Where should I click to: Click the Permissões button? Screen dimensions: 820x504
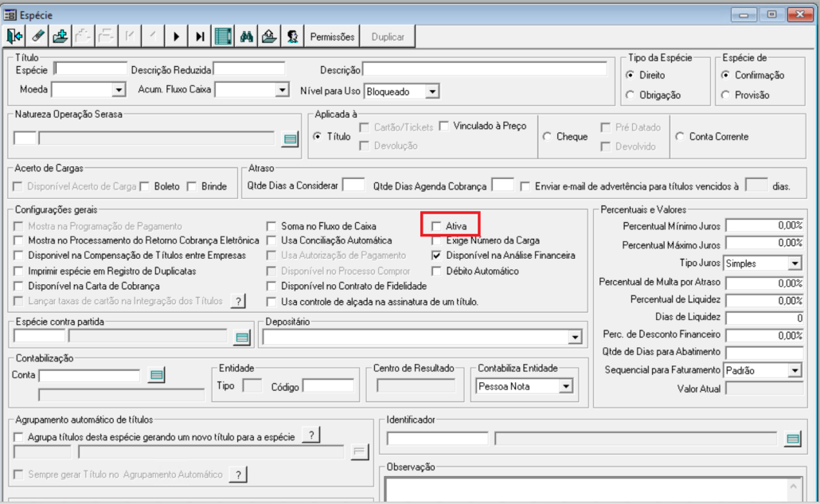click(332, 37)
